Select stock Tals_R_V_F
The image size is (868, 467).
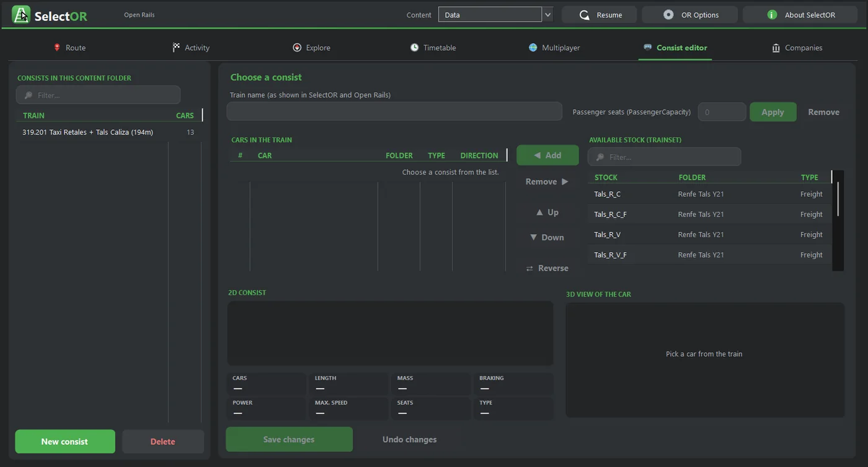coord(709,255)
